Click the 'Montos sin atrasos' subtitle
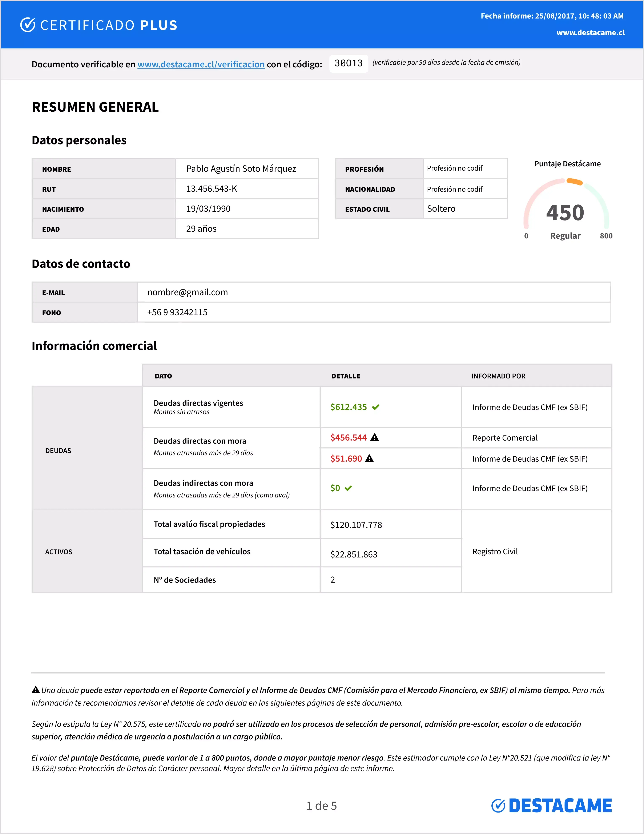644x834 pixels. 182,412
